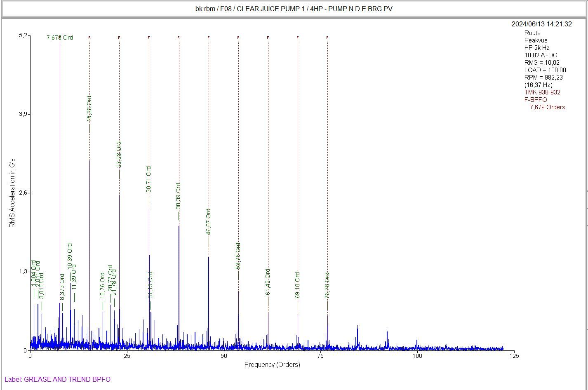Select the 'RMS = 10,02' value
This screenshot has height=390, width=588.
542,63
